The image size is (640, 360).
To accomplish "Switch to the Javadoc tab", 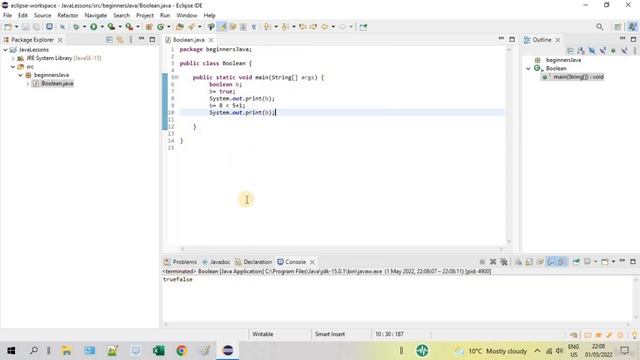I will tap(216, 262).
